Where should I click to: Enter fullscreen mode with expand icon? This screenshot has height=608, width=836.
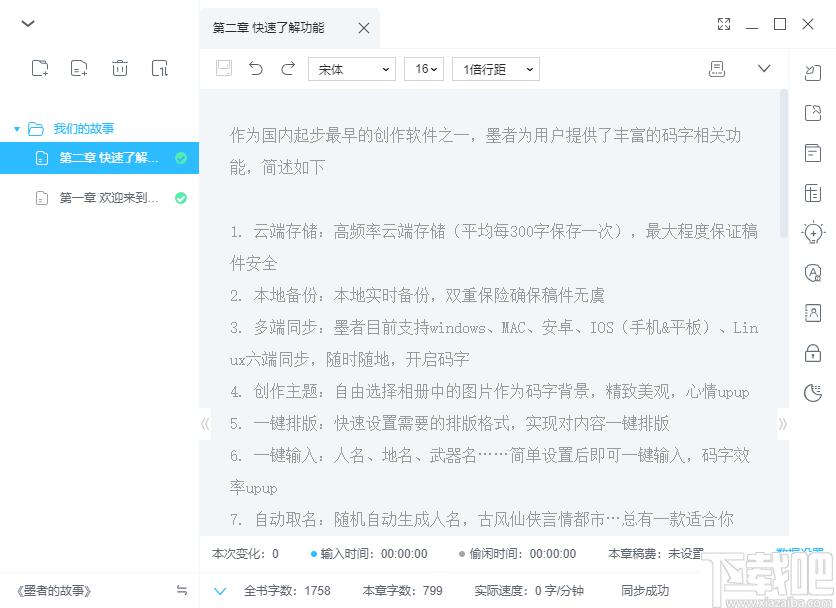coord(724,24)
